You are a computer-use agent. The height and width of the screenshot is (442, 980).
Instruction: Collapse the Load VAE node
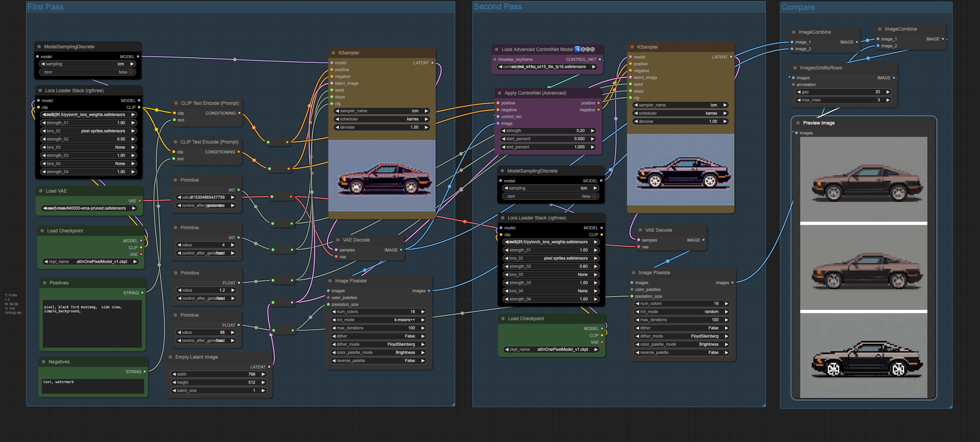coord(41,191)
